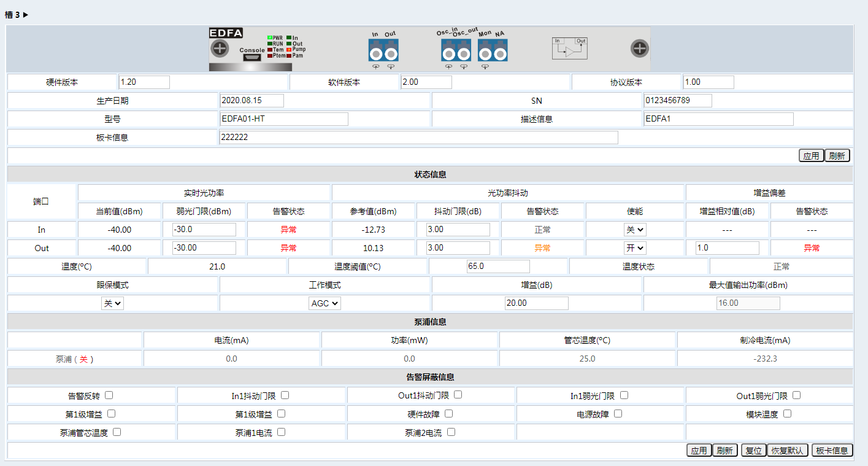Click the 增益(dB) input field
This screenshot has width=868, height=466.
tap(536, 303)
